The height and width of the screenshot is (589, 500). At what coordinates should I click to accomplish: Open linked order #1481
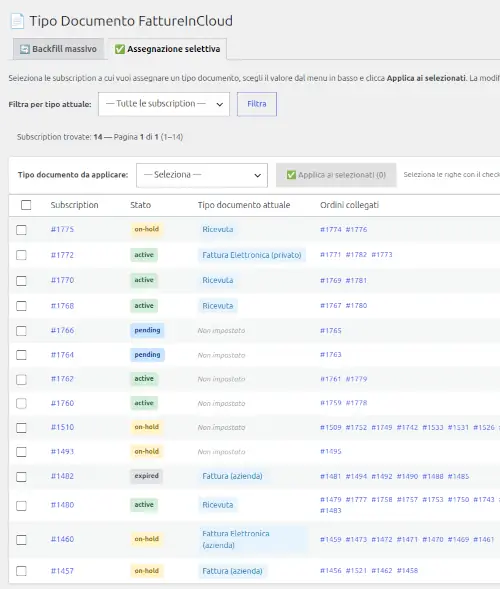pyautogui.click(x=331, y=477)
